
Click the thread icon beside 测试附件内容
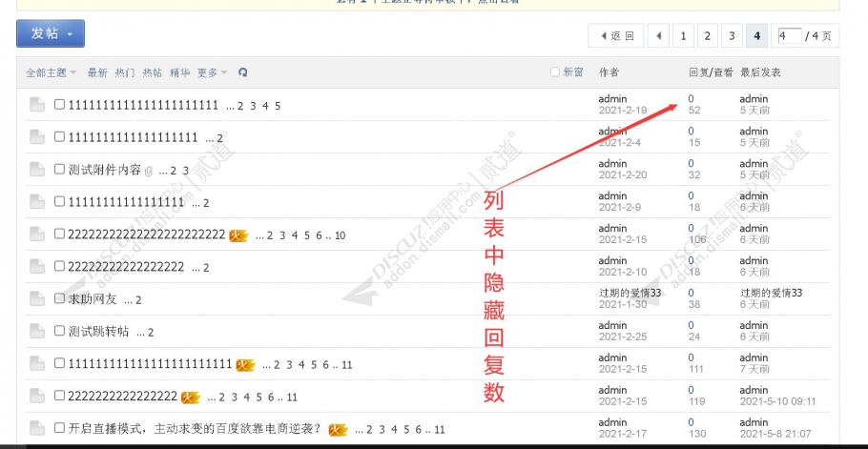37,170
